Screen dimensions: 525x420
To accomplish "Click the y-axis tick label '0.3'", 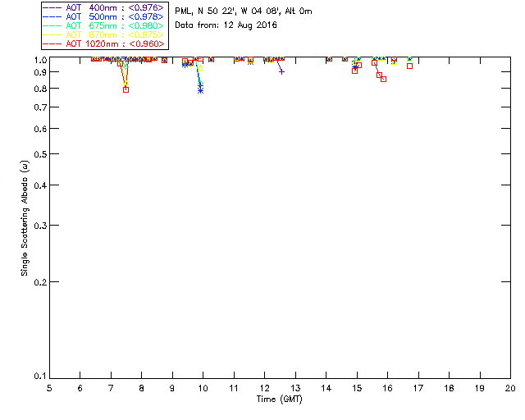I will pos(40,226).
